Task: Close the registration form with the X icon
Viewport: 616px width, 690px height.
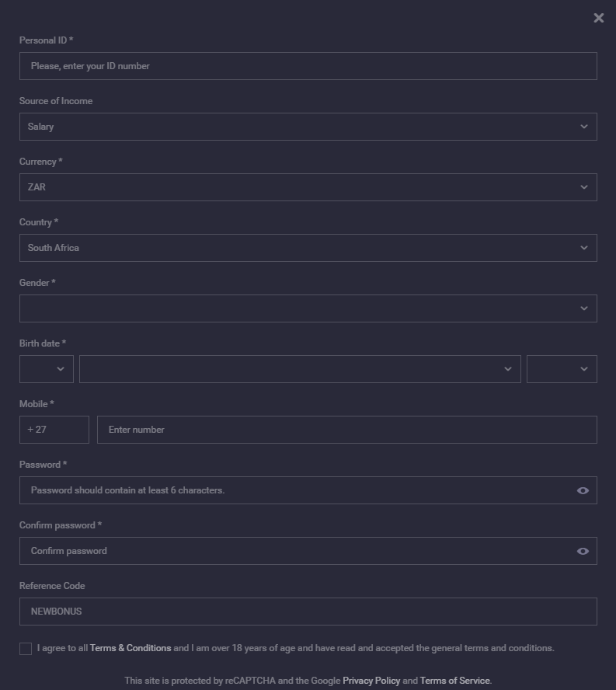Action: (x=599, y=18)
